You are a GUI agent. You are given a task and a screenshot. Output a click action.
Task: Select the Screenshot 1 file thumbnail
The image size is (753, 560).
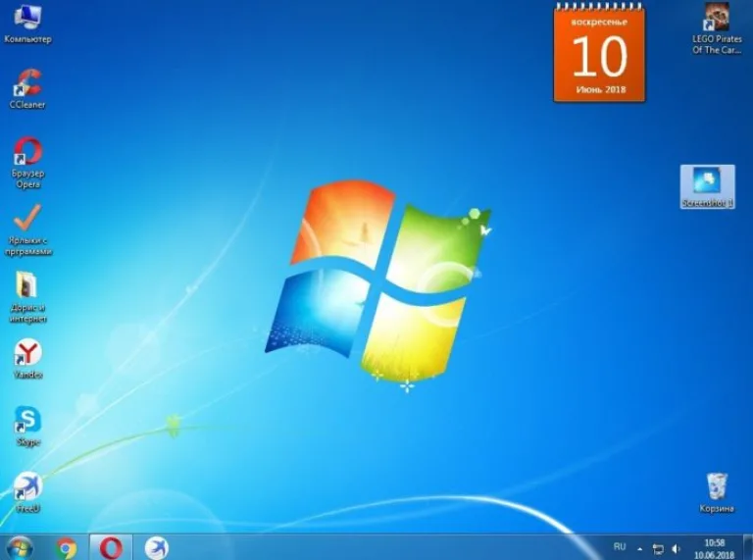click(707, 186)
